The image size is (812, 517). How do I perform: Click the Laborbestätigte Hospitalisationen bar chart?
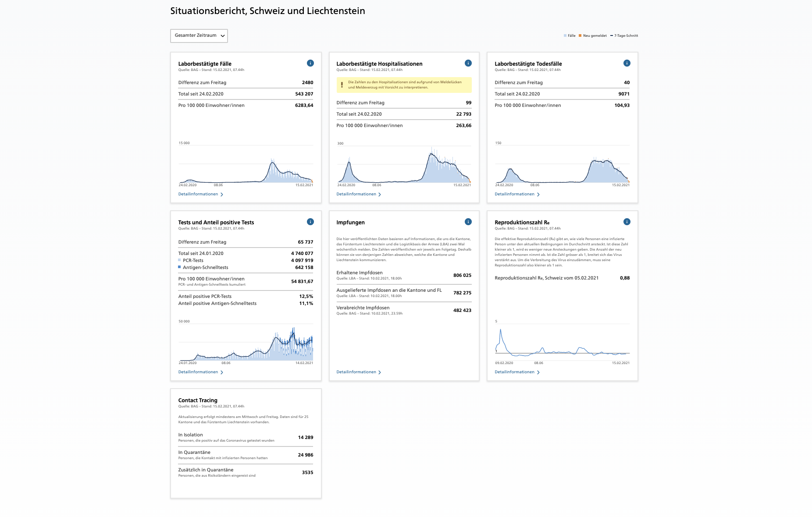[x=404, y=163]
